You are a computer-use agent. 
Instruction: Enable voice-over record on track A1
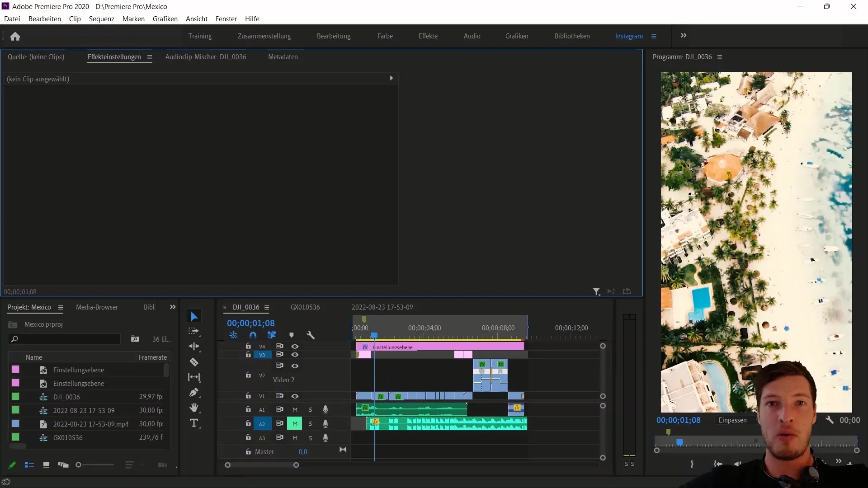click(x=325, y=410)
